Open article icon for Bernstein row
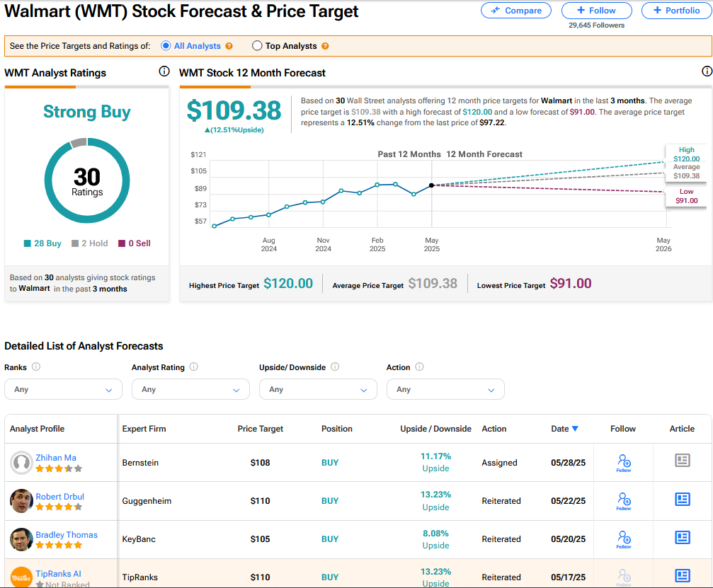Image resolution: width=713 pixels, height=588 pixels. (682, 461)
